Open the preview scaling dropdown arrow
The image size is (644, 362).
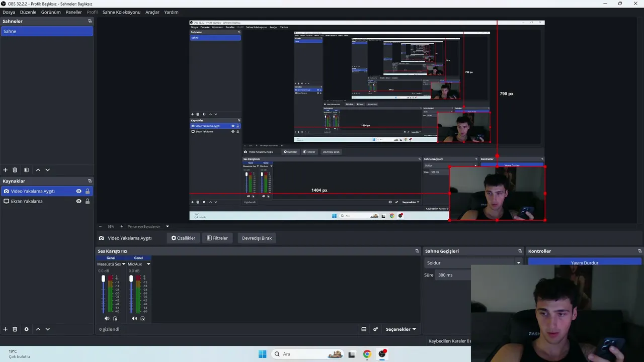tap(168, 226)
